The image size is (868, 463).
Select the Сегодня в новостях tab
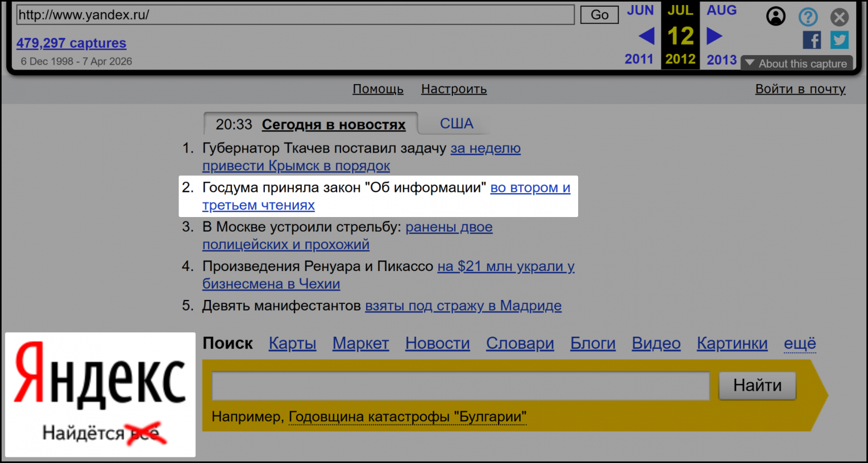click(333, 125)
